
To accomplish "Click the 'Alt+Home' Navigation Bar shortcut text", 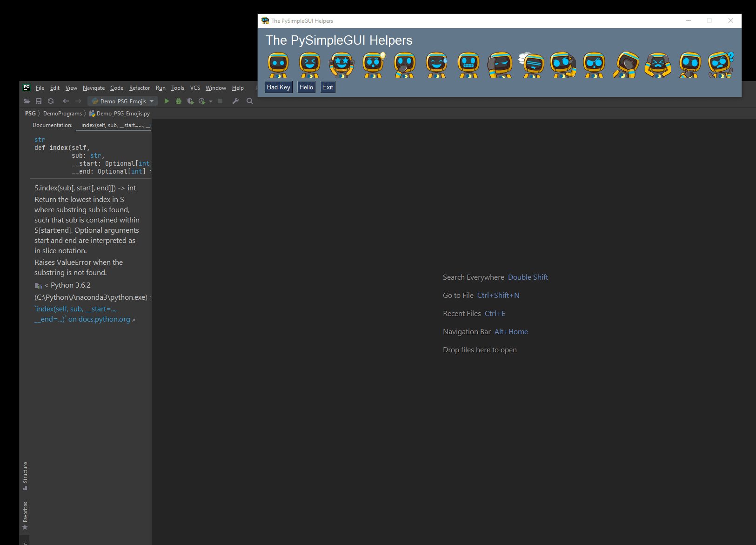I will click(511, 332).
